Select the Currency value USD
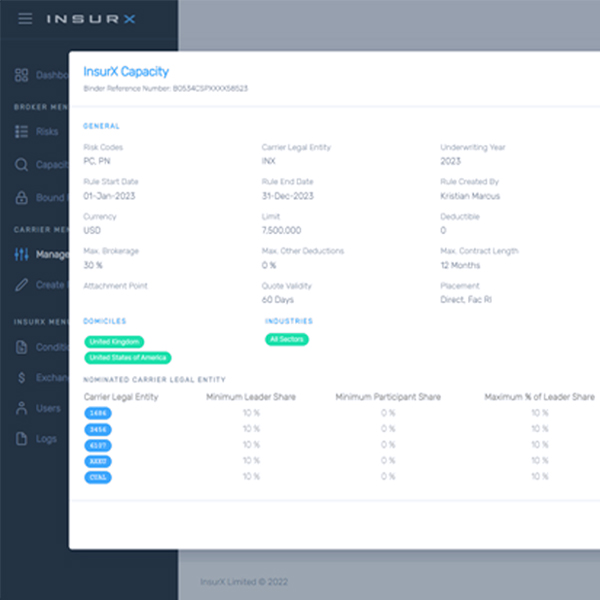The image size is (600, 600). [x=92, y=230]
